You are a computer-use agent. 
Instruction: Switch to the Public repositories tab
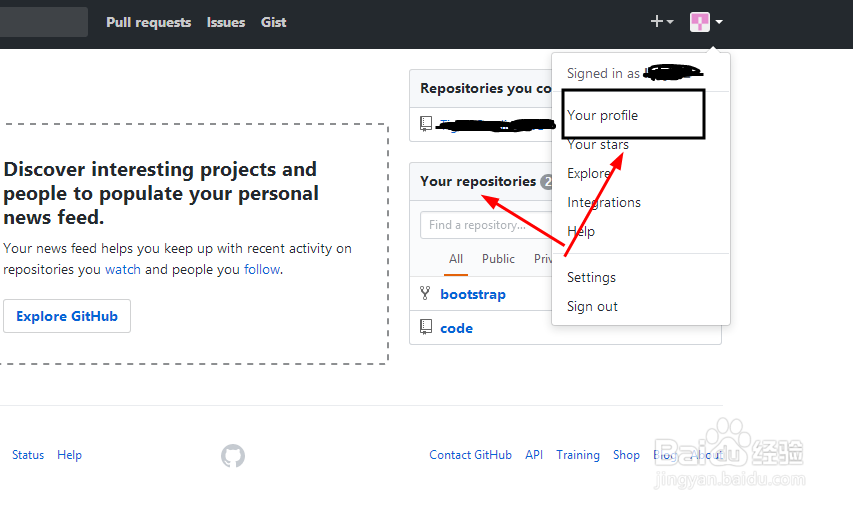coord(498,259)
